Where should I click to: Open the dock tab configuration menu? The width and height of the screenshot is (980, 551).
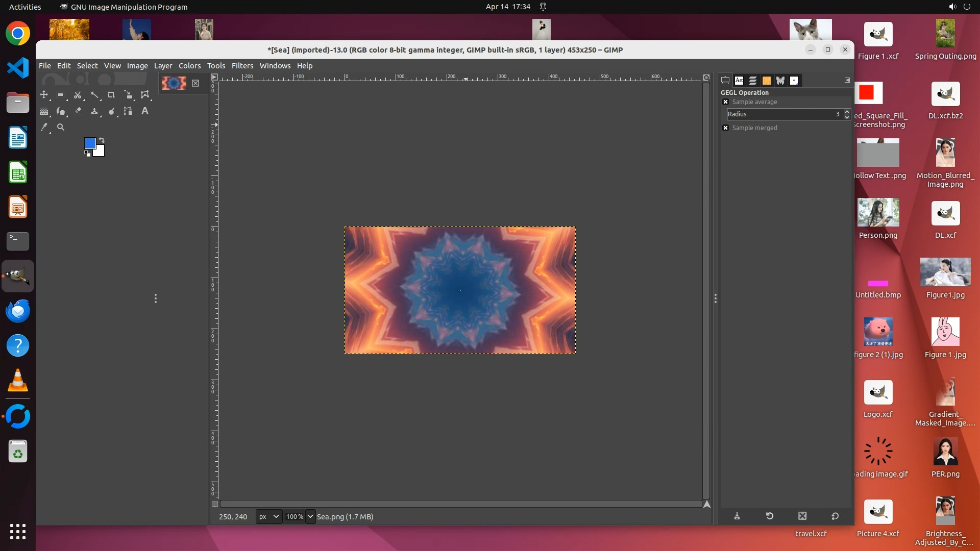point(847,80)
